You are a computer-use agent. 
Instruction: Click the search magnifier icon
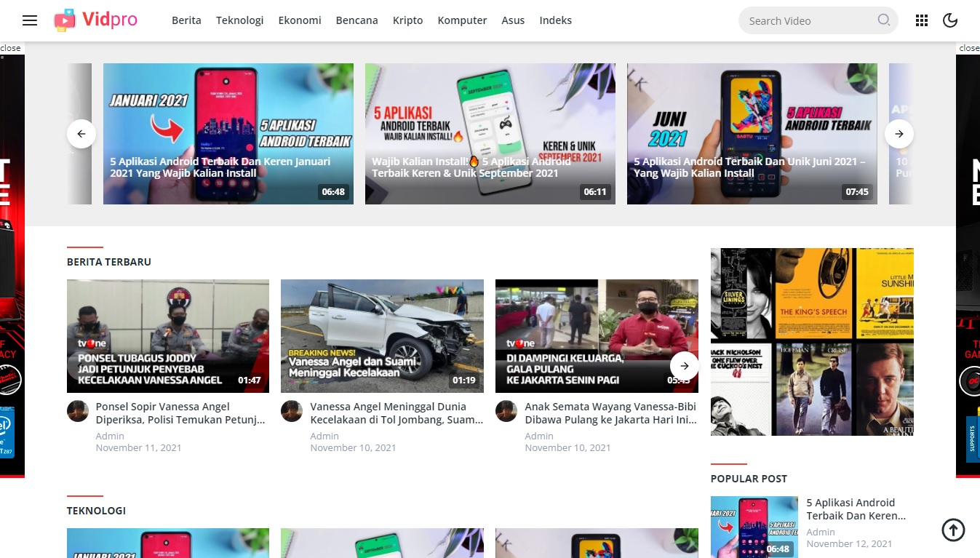click(883, 20)
